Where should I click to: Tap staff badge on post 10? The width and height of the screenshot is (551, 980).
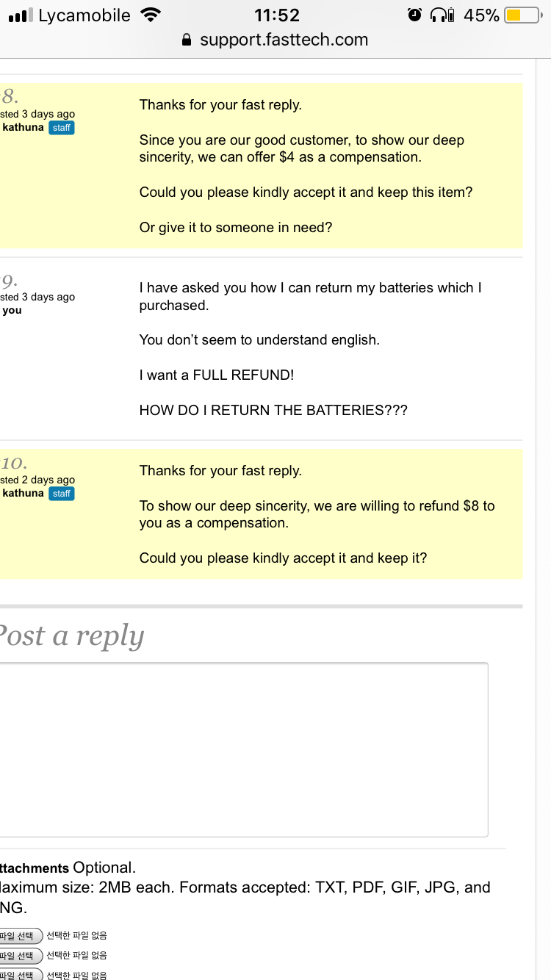click(x=62, y=494)
